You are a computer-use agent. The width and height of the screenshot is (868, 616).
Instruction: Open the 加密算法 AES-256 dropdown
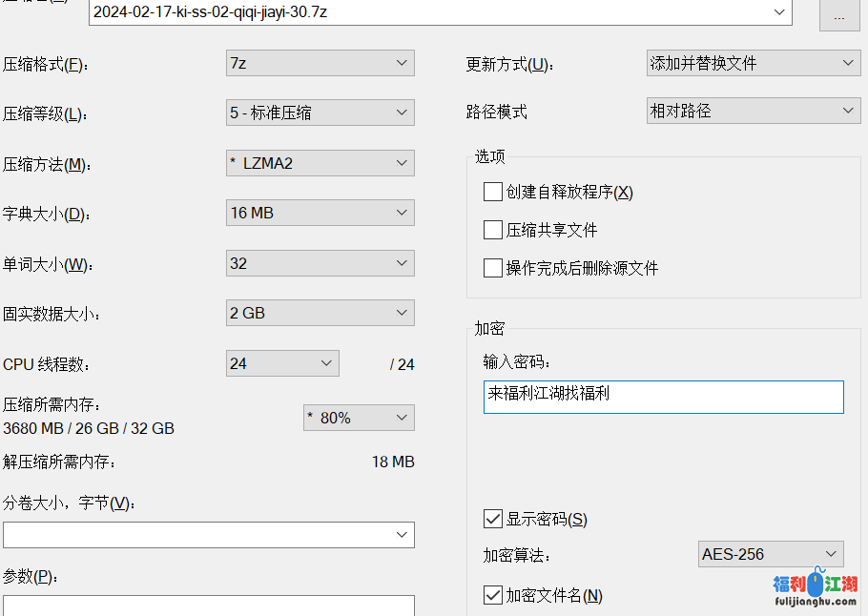(x=771, y=554)
